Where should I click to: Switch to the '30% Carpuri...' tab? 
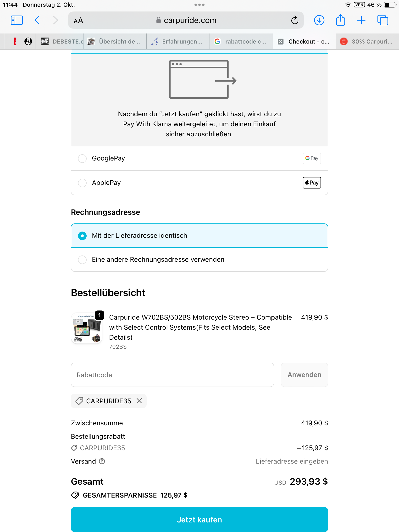tap(367, 42)
